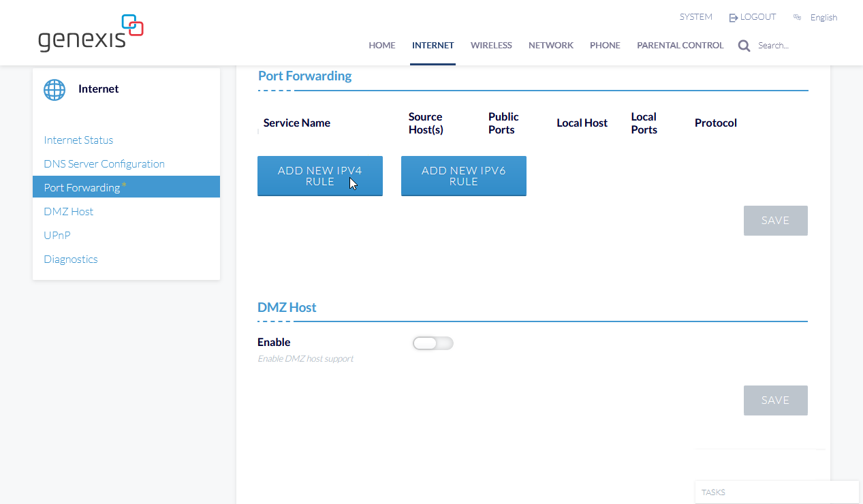Click the Genexis logo
Viewport: 863px width, 504px height.
point(91,33)
